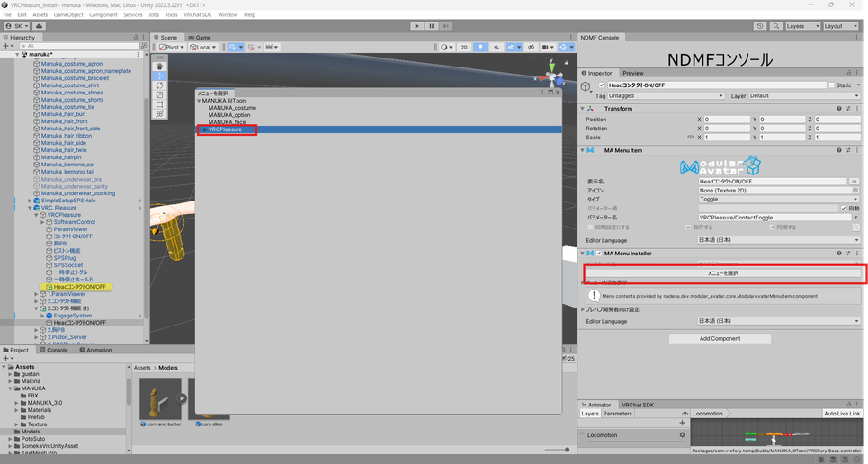Image resolution: width=868 pixels, height=464 pixels.
Task: Open the タイプ dropdown set to Toggle
Action: 779,199
